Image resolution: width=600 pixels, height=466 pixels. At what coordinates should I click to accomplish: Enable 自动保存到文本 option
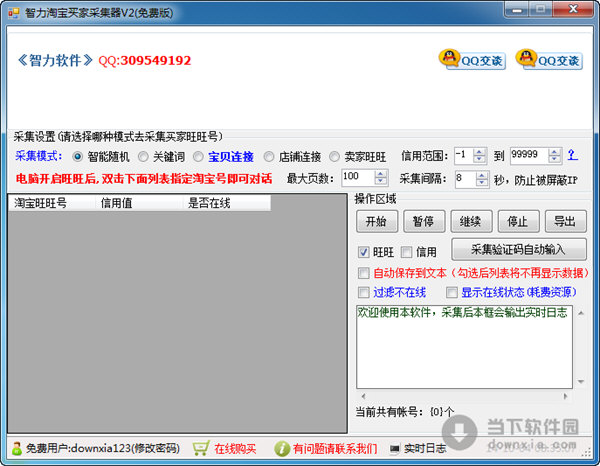[x=363, y=273]
